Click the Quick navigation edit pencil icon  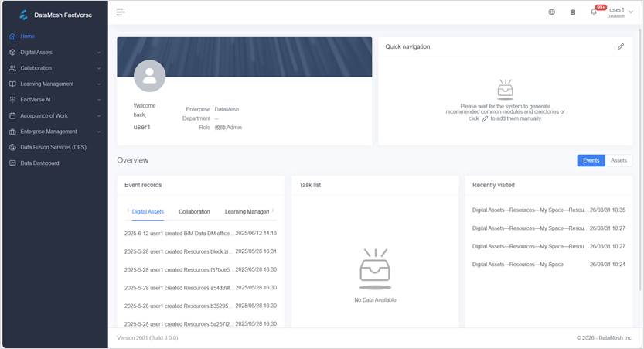(620, 46)
